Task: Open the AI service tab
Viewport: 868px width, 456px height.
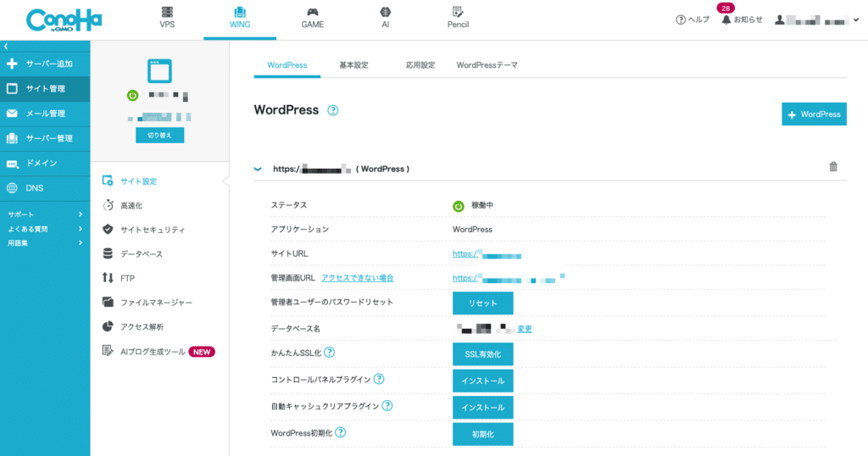Action: (x=386, y=18)
